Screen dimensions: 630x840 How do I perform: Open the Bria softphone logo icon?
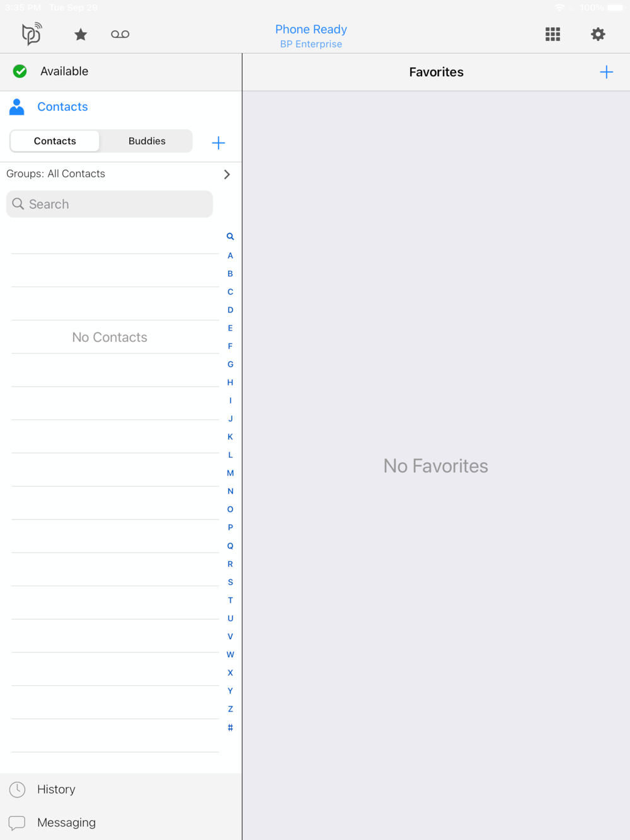31,34
